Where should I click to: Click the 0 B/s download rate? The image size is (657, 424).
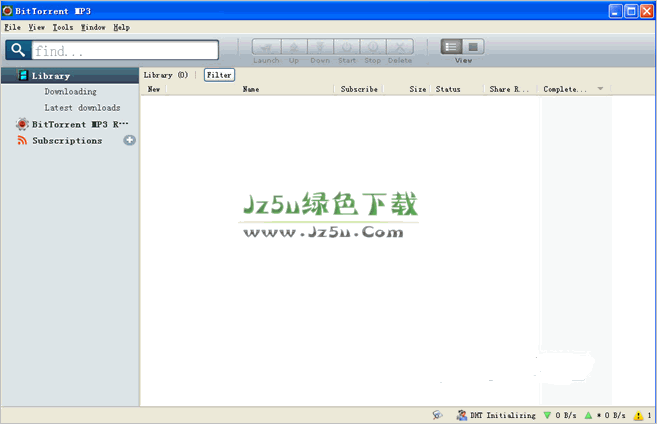coord(566,415)
